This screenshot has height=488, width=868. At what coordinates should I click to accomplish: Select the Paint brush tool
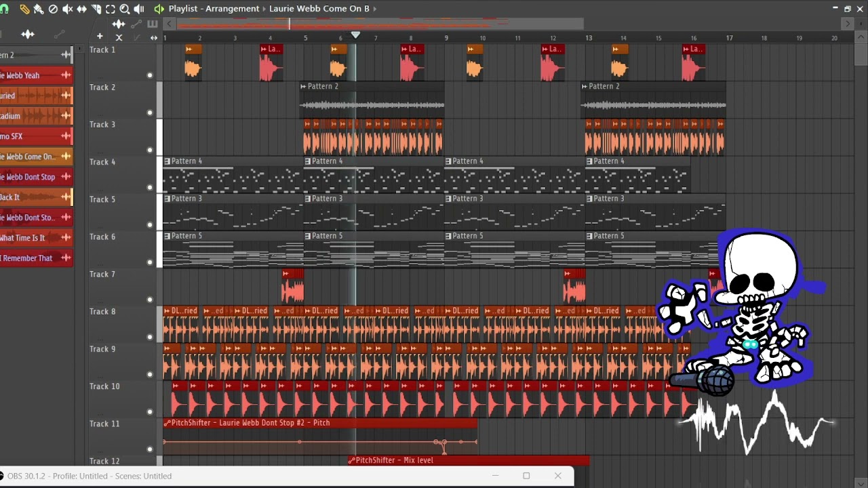39,9
